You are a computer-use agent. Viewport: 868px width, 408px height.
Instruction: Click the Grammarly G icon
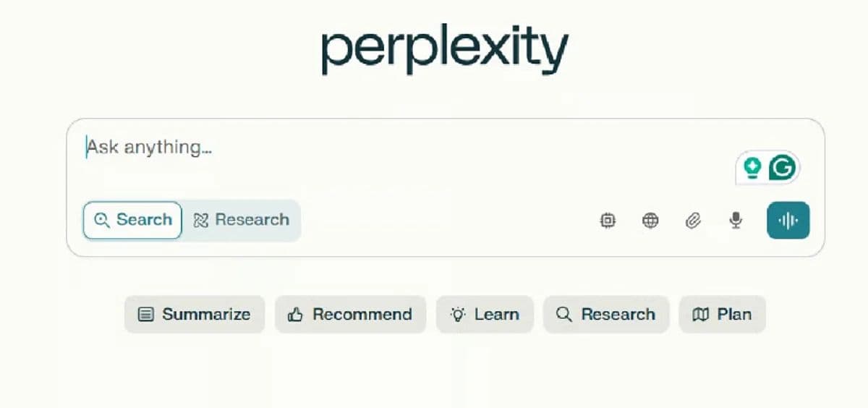click(782, 169)
